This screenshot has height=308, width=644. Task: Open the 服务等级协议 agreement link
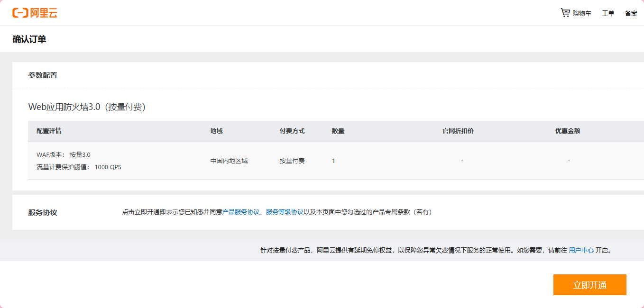(x=285, y=212)
